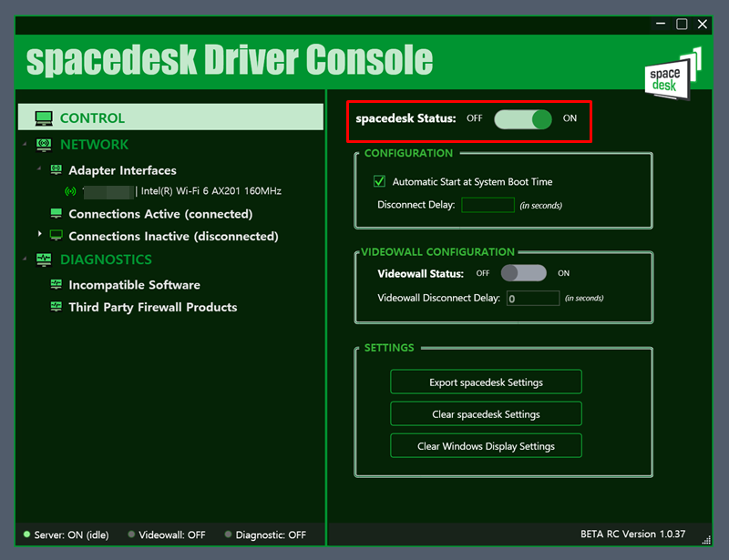729x560 pixels.
Task: Click the spacedesk logo in header
Action: point(673,74)
